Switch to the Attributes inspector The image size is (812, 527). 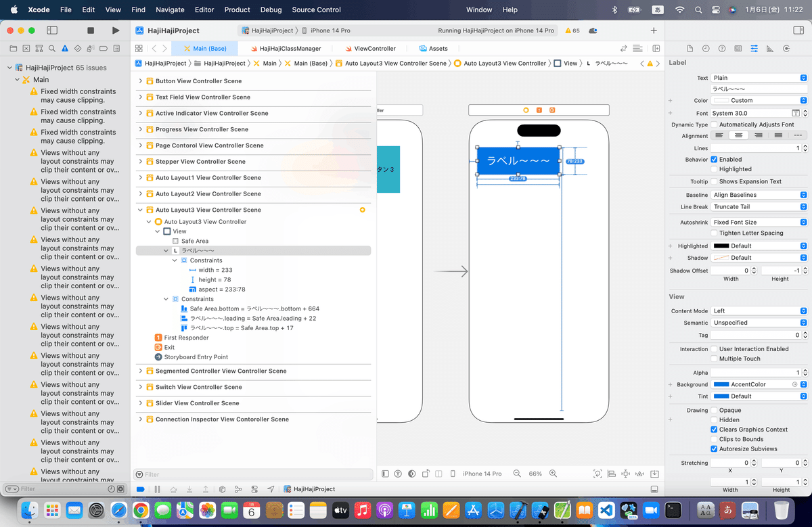[754, 49]
